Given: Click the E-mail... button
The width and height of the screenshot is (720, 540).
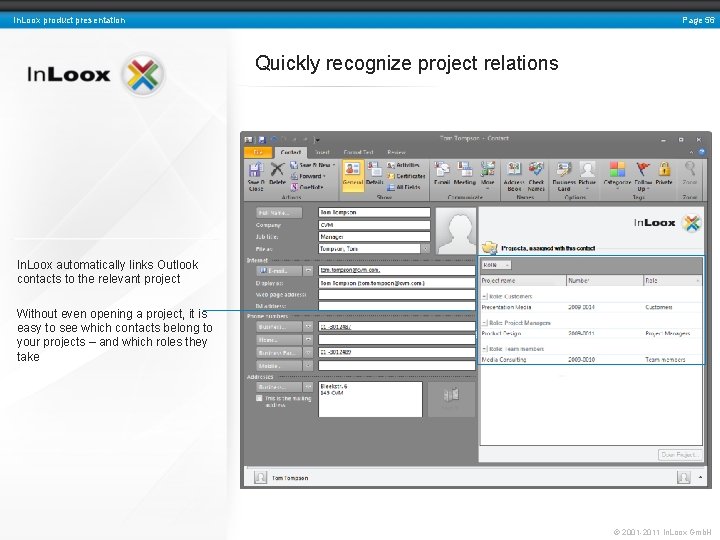Looking at the screenshot, I should coord(279,271).
